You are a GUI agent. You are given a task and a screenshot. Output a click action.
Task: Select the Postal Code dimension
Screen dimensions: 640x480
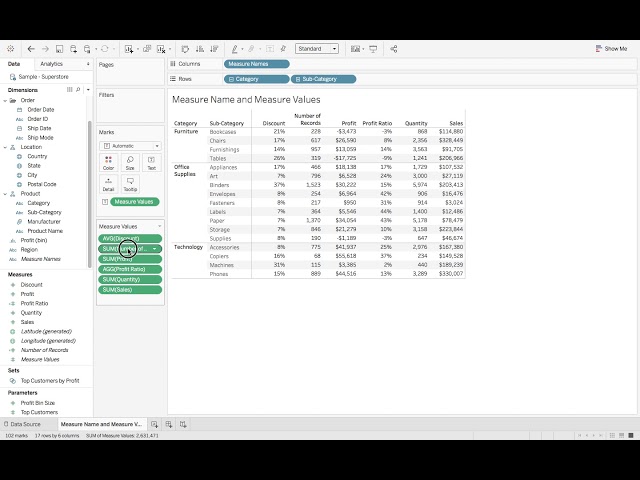click(x=42, y=184)
